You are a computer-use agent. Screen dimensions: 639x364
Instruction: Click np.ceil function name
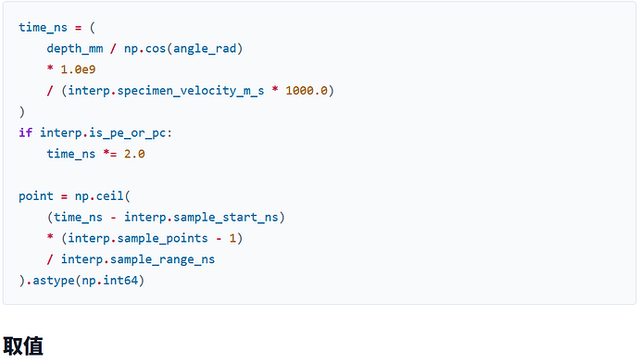[99, 196]
